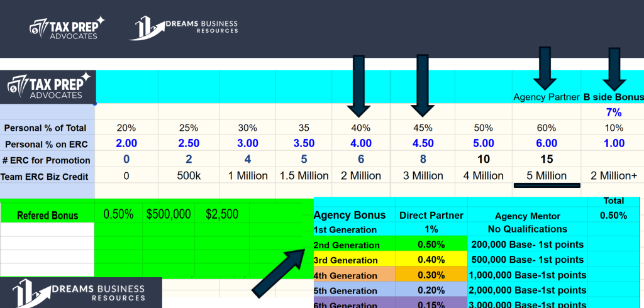
Task: Click the down arrow above Agency Partner
Action: pos(545,68)
